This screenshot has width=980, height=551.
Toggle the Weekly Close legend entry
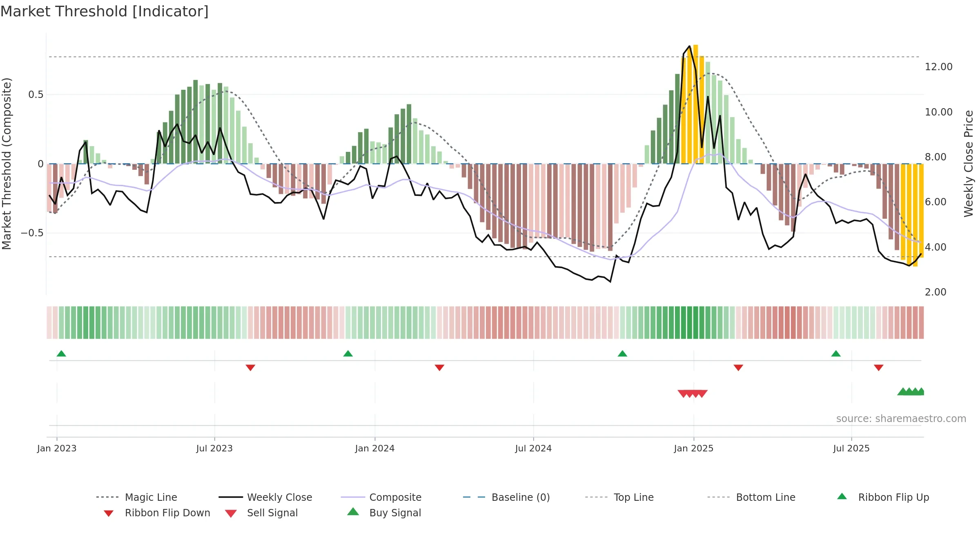click(x=265, y=497)
